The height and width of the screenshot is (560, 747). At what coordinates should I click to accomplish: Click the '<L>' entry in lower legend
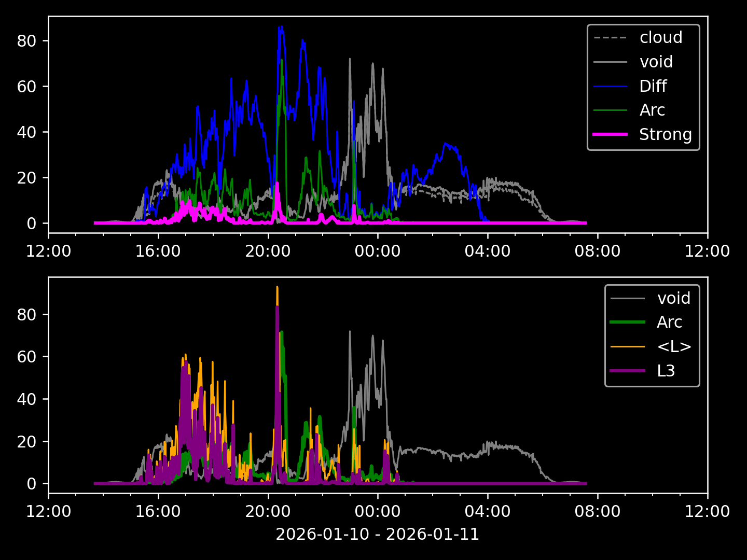(674, 346)
